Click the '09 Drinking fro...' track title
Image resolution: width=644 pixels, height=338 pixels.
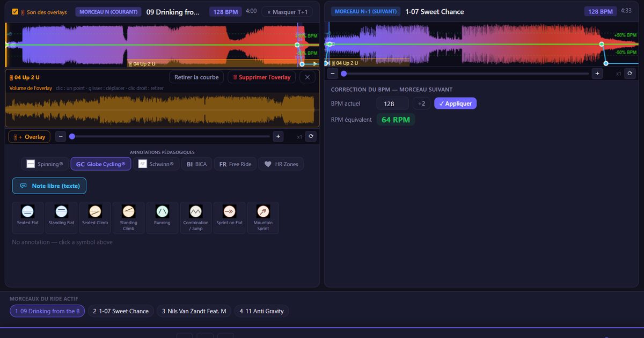tap(173, 12)
